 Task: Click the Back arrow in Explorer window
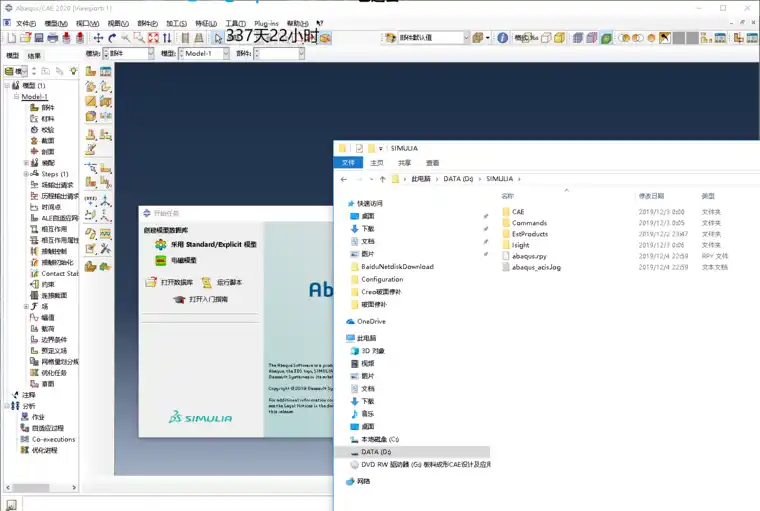coord(344,179)
